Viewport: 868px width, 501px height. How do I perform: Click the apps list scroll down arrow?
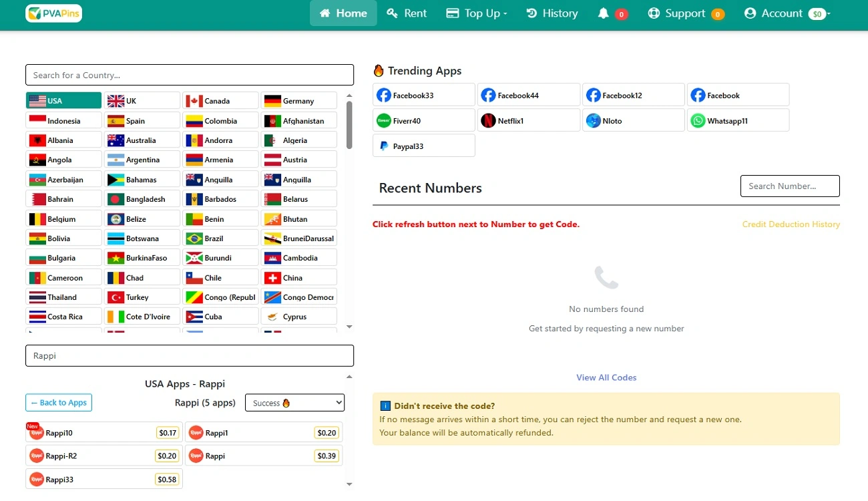point(349,484)
